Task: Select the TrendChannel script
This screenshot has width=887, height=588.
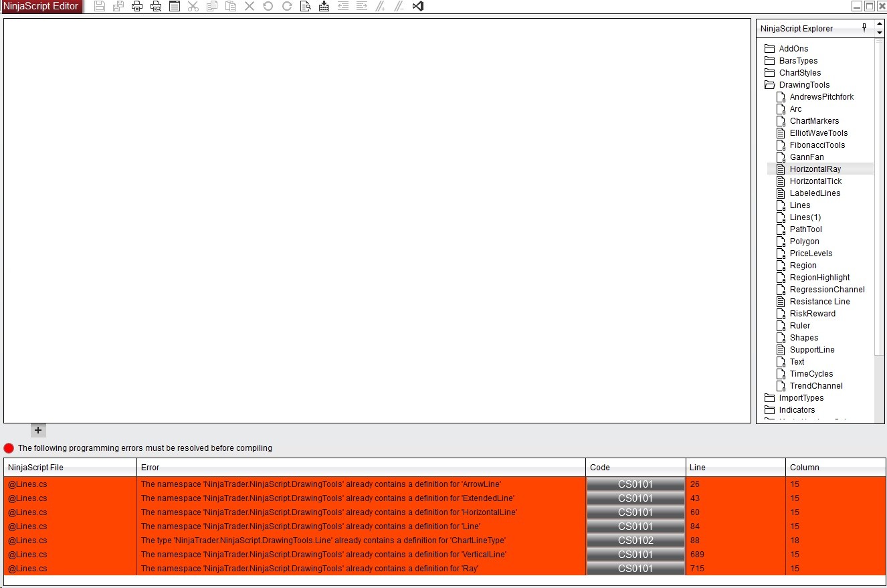Action: point(816,386)
